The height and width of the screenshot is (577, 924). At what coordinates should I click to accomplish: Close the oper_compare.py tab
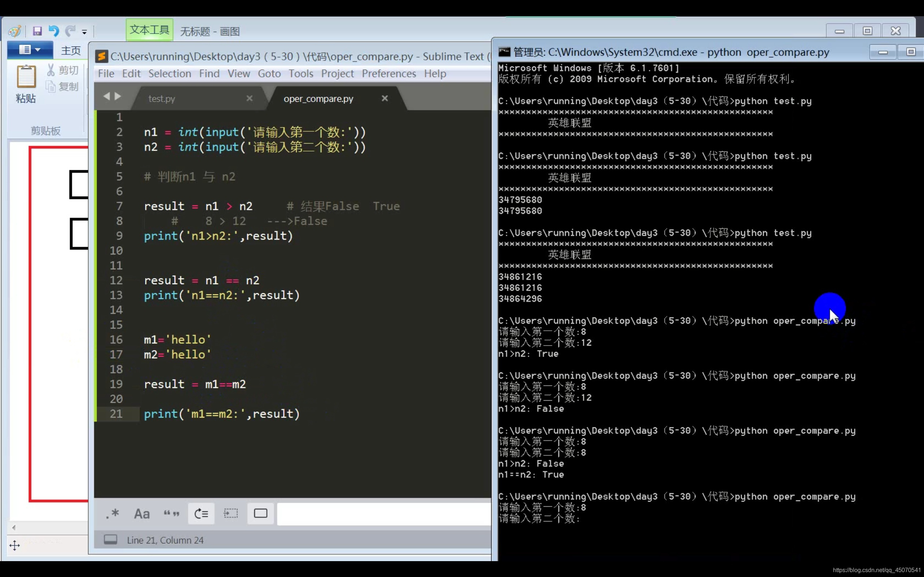(384, 98)
